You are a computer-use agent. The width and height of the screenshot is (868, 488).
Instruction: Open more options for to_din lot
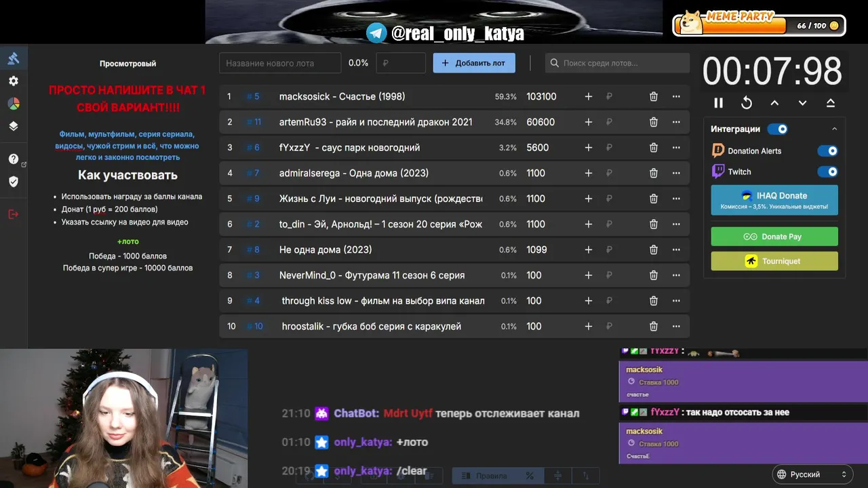(676, 224)
